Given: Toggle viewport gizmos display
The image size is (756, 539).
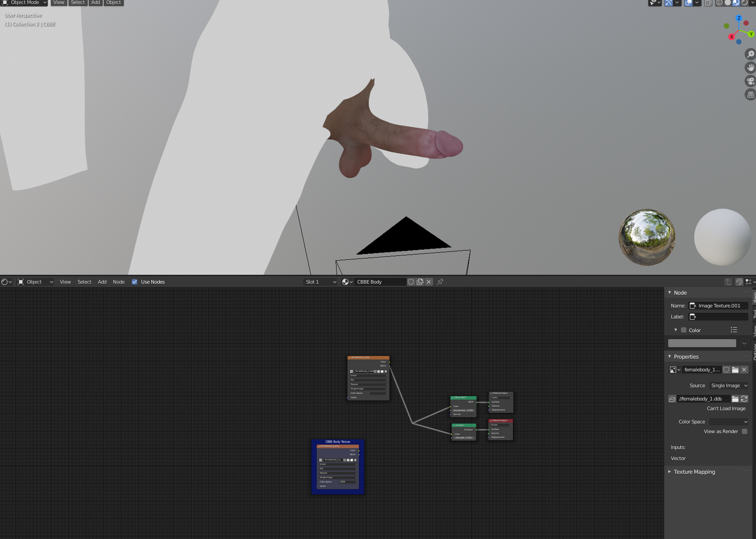Looking at the screenshot, I should pos(669,2).
